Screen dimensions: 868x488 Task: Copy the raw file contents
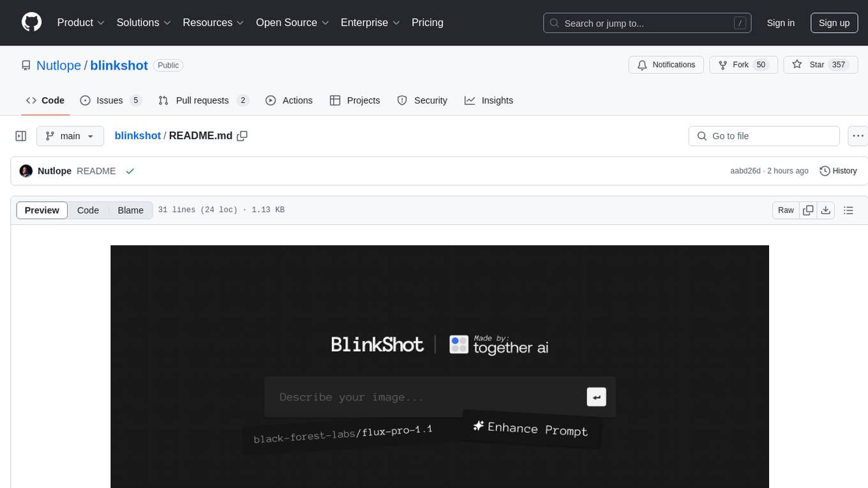tap(808, 210)
